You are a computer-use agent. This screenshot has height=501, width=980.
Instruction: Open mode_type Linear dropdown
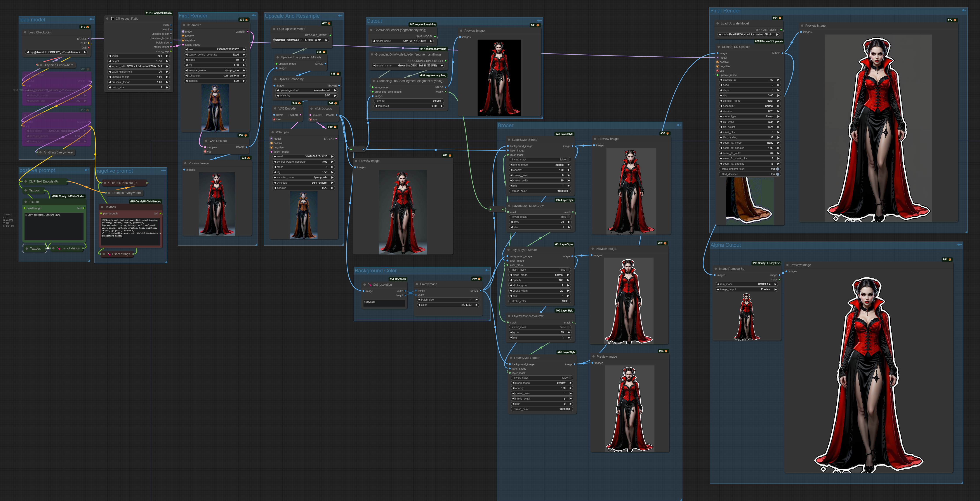coord(750,117)
